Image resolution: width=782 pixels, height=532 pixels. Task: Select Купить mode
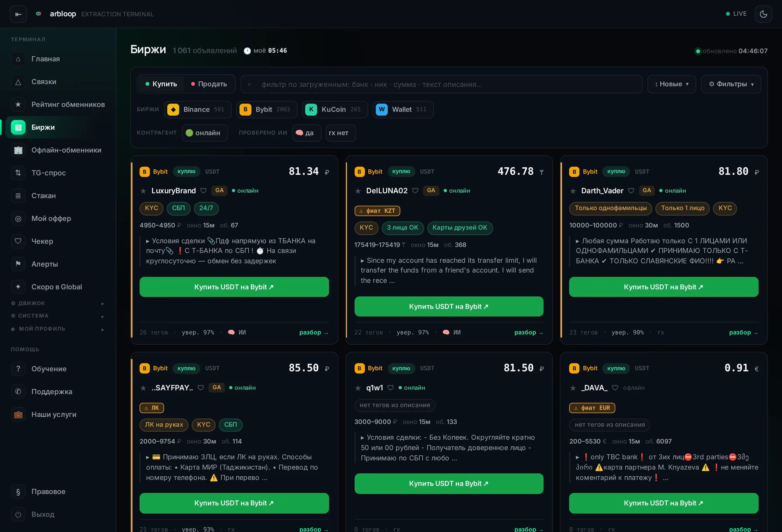pos(161,84)
